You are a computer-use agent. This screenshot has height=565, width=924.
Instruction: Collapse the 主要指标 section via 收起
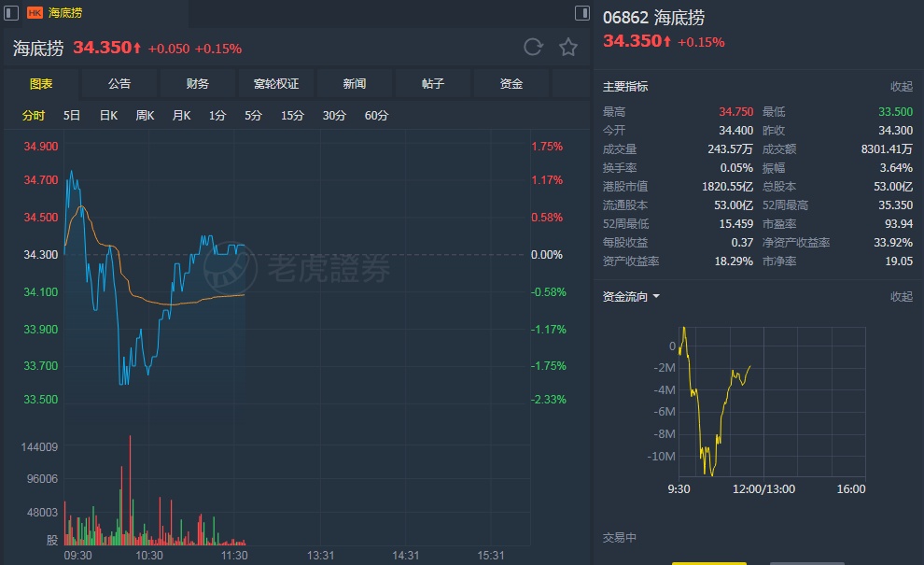click(901, 87)
